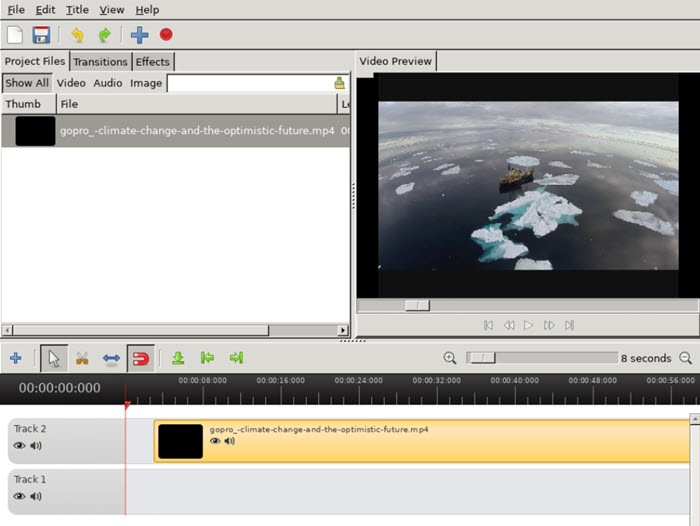Click the red Export Video button
Viewport: 700px width, 526px height.
click(x=166, y=35)
